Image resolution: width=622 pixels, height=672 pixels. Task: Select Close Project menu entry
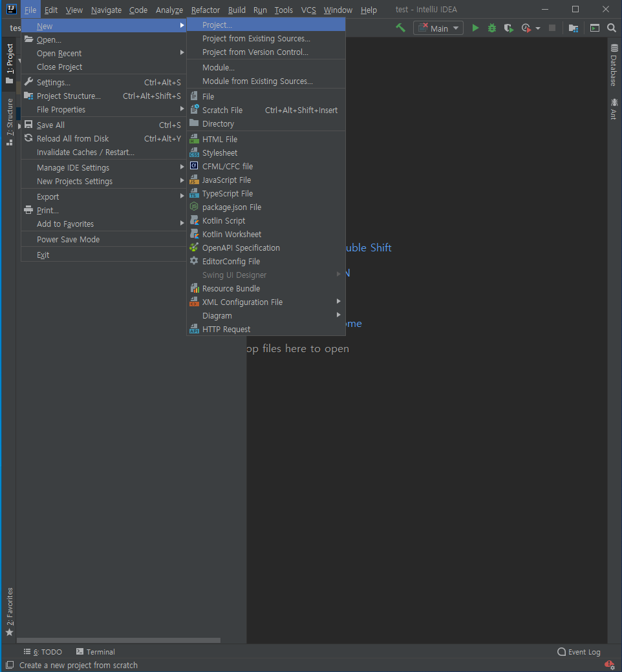(104, 67)
